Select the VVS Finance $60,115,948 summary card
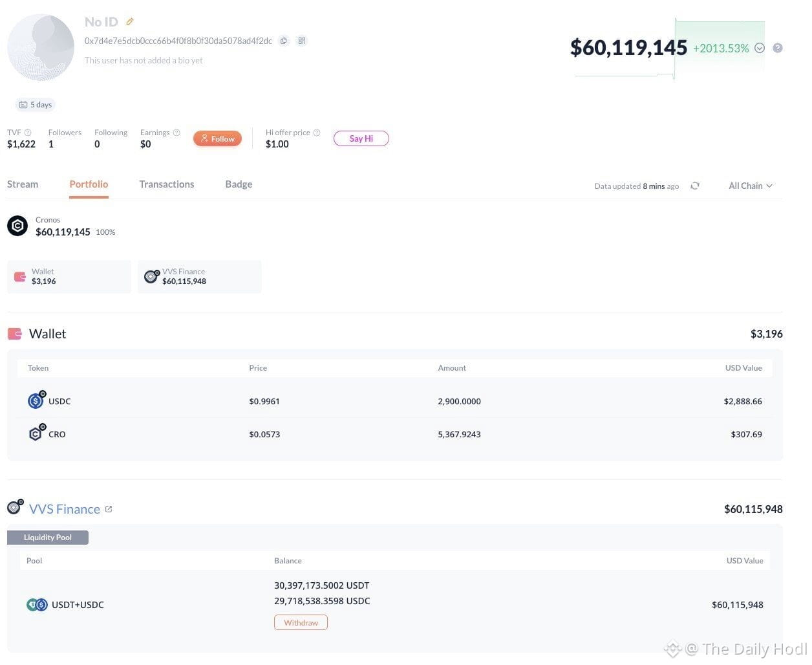 tap(200, 277)
